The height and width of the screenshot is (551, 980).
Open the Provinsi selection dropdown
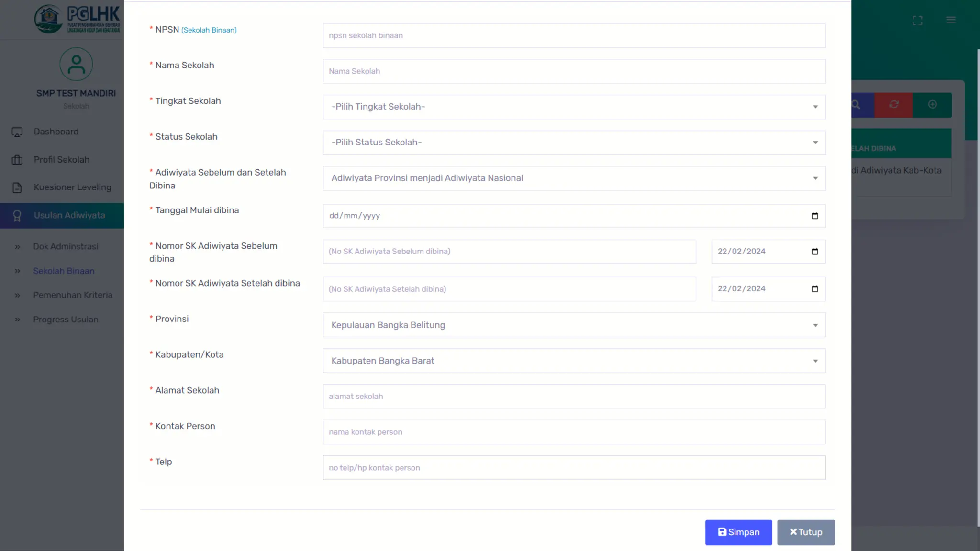coord(574,325)
